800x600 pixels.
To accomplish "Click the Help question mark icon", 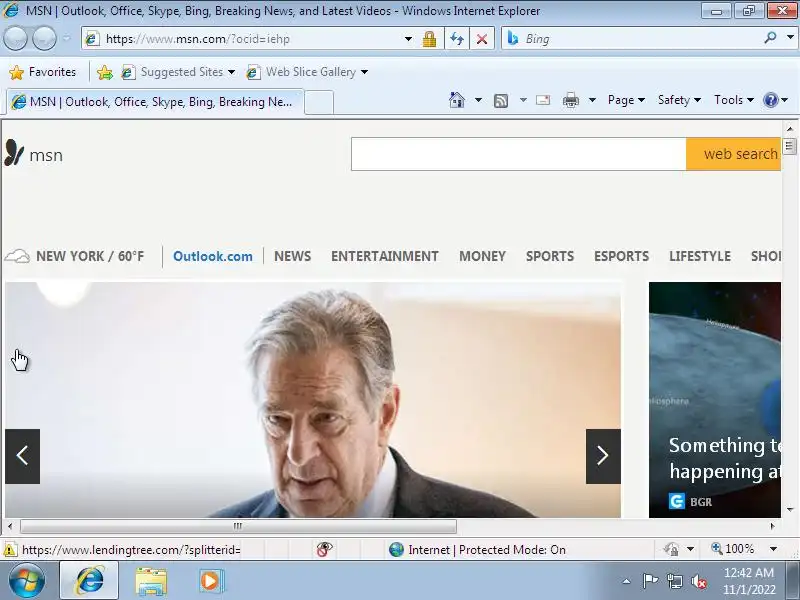I will 770,100.
